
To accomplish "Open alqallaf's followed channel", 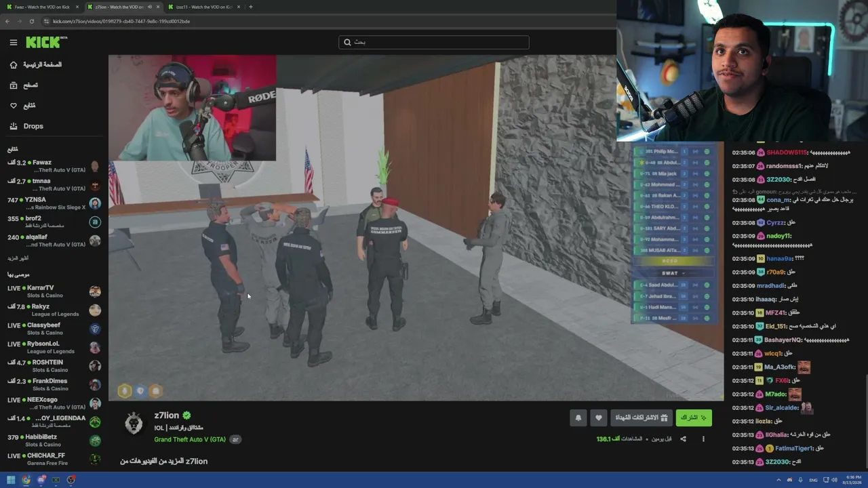I will [x=54, y=241].
